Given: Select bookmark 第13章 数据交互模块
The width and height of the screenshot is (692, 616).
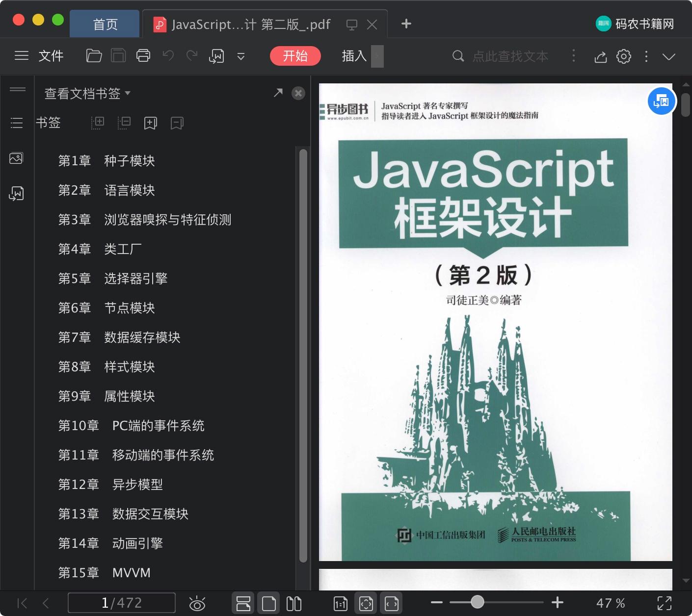Looking at the screenshot, I should tap(123, 514).
